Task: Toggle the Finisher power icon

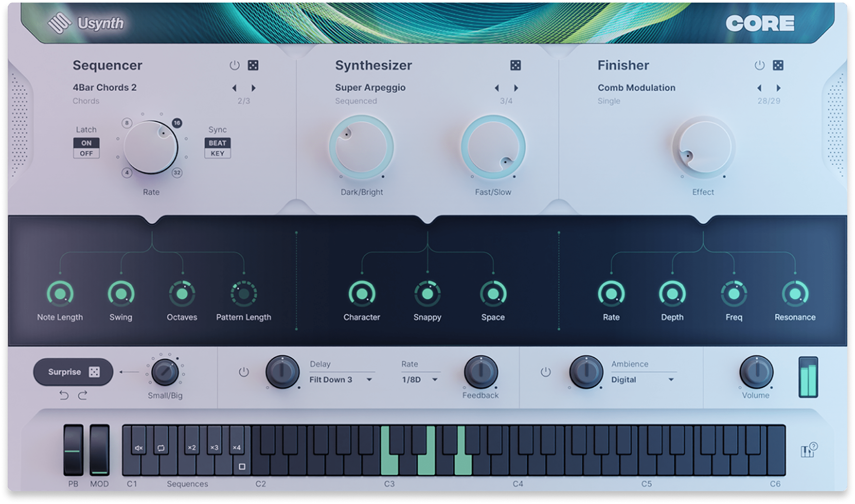Action: pyautogui.click(x=759, y=65)
